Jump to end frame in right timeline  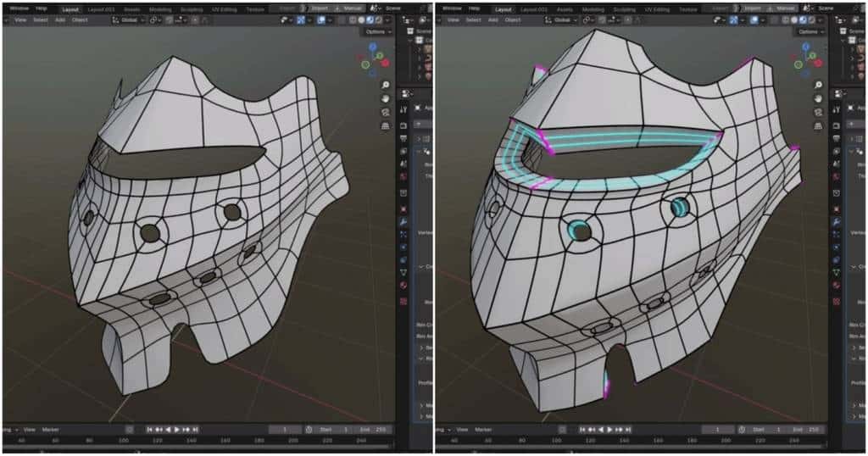click(628, 430)
